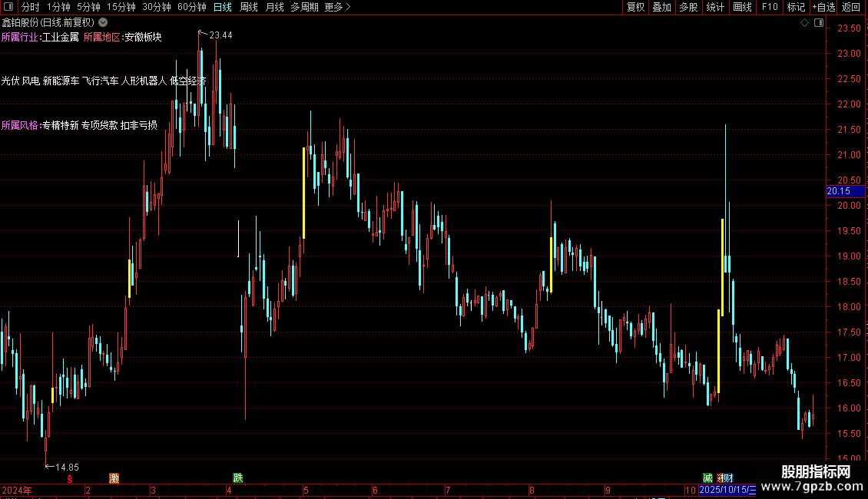Click the 人形机器人 concept tag
This screenshot has height=499, width=868.
144,81
